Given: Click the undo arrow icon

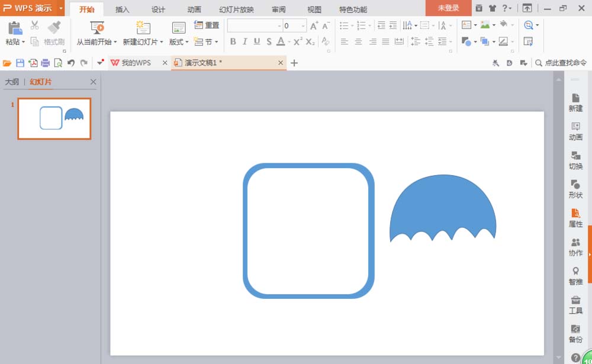Looking at the screenshot, I should pyautogui.click(x=70, y=63).
